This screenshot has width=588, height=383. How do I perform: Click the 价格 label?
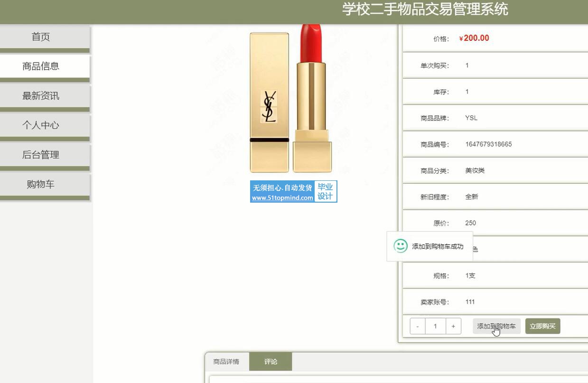click(441, 39)
